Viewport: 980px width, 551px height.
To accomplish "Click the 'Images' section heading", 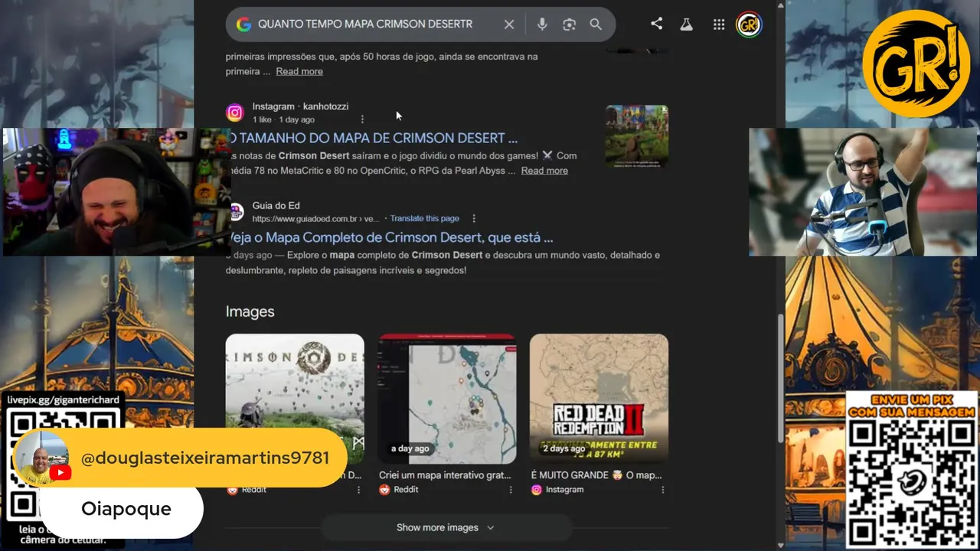I will coord(250,311).
